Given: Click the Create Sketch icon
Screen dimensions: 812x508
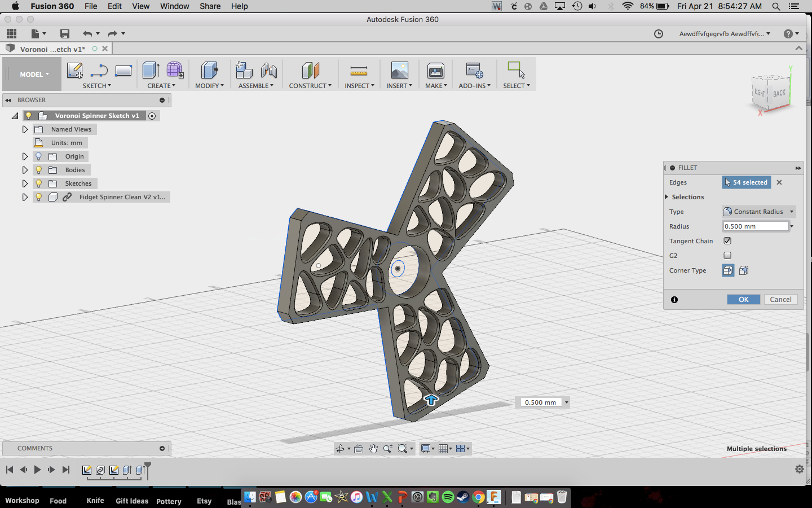Looking at the screenshot, I should (74, 71).
